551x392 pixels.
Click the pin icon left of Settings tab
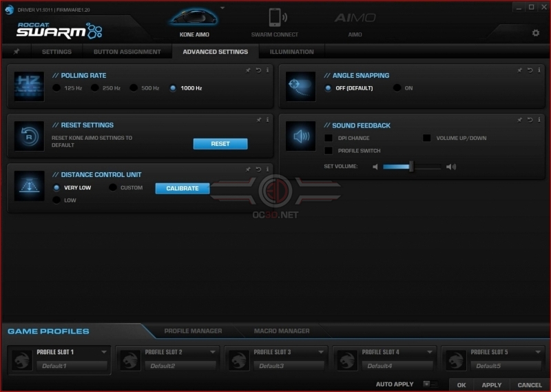tap(16, 52)
